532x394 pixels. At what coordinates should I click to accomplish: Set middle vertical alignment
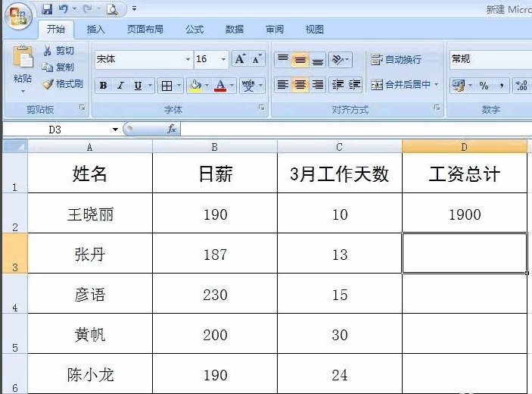tap(300, 60)
